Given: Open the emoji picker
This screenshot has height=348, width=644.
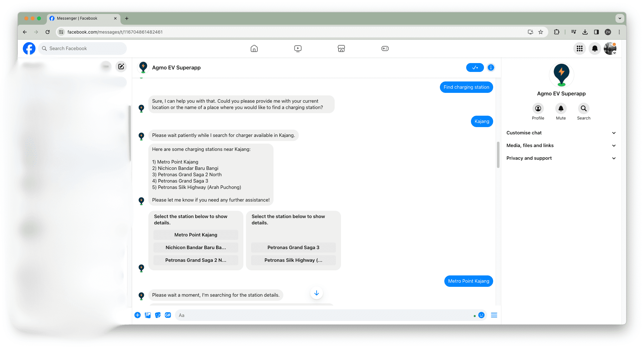Looking at the screenshot, I should click(x=481, y=315).
